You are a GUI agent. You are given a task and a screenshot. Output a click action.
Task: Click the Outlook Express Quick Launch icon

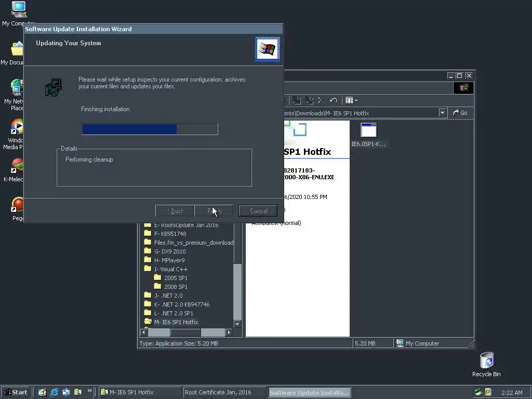pos(66,392)
